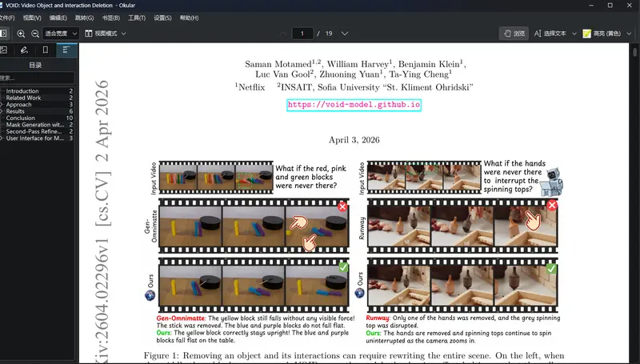
Task: Open the 工具(T) menu
Action: coord(137,18)
